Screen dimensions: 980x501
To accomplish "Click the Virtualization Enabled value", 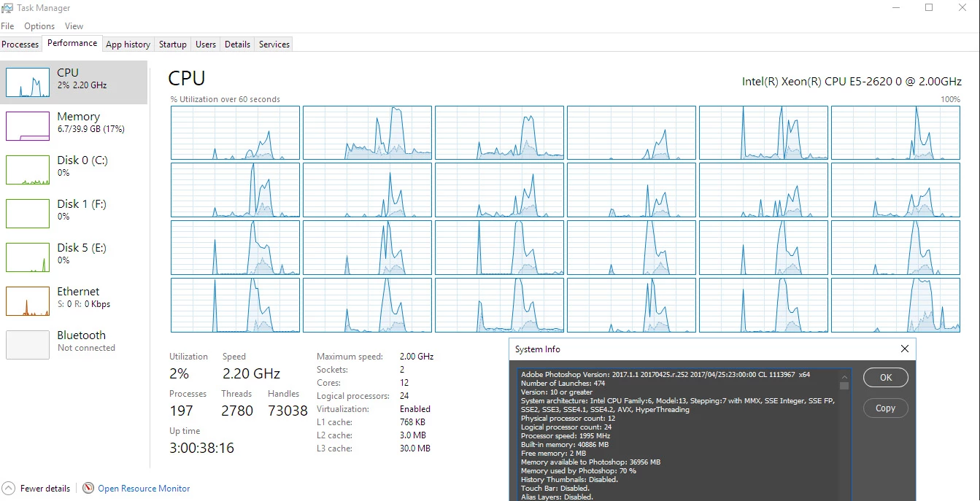I will (415, 409).
